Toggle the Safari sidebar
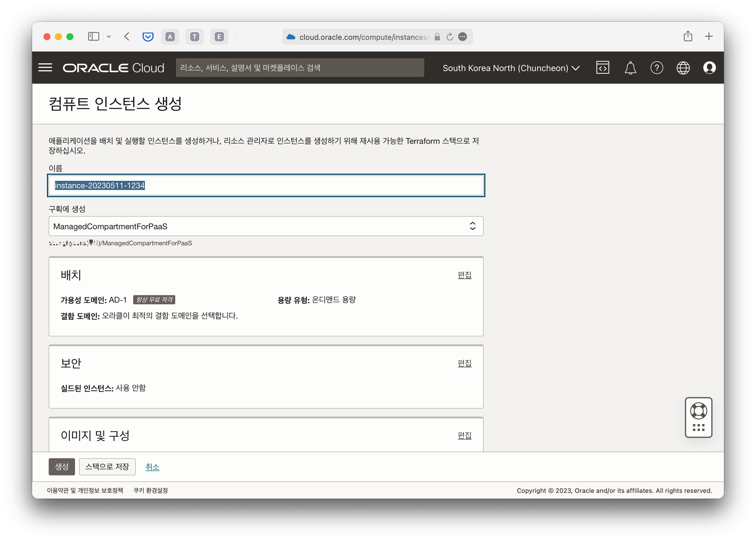The height and width of the screenshot is (541, 756). click(94, 37)
